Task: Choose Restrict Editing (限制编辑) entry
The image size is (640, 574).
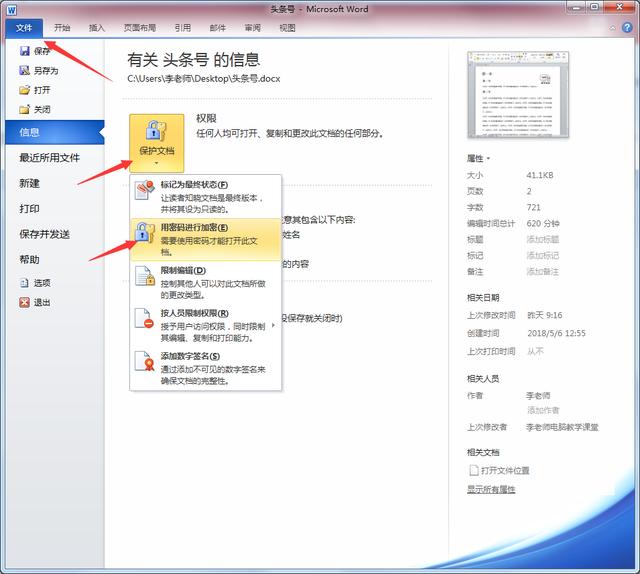Action: point(205,282)
